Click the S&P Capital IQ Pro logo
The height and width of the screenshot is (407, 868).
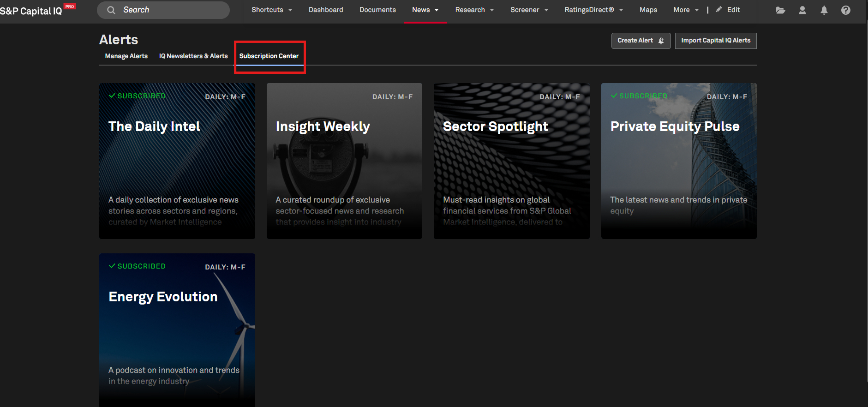tap(32, 11)
